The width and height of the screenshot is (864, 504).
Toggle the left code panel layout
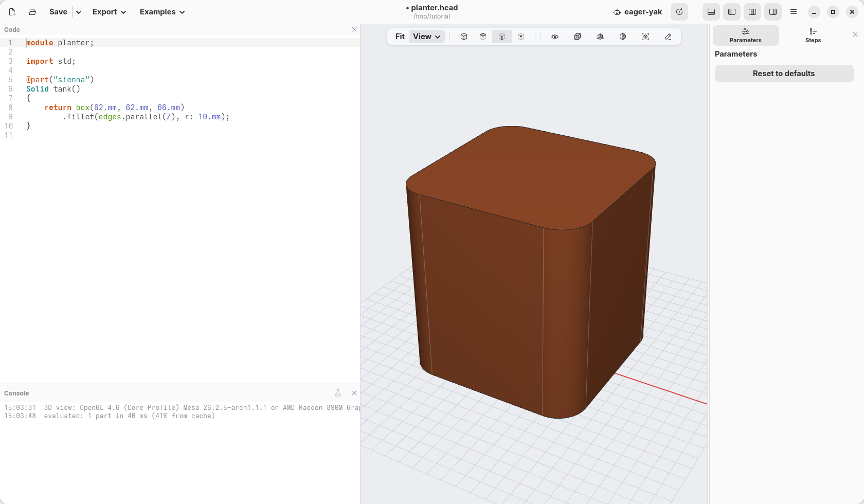click(732, 12)
